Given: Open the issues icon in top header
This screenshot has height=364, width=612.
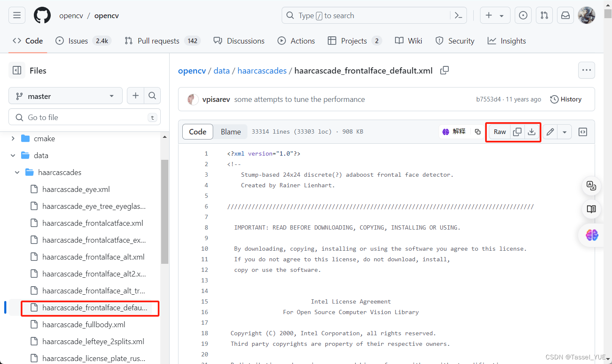Looking at the screenshot, I should (x=523, y=16).
